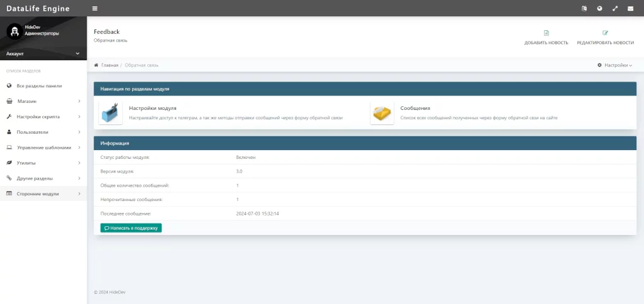Viewport: 644px width, 304px height.
Task: Click the gears icon beside Другие разделы
Action: (9, 178)
